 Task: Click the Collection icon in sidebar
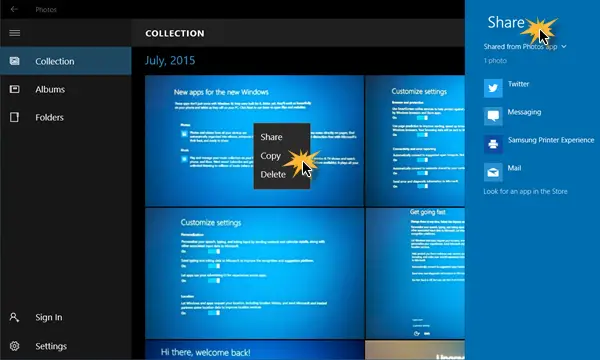point(15,61)
